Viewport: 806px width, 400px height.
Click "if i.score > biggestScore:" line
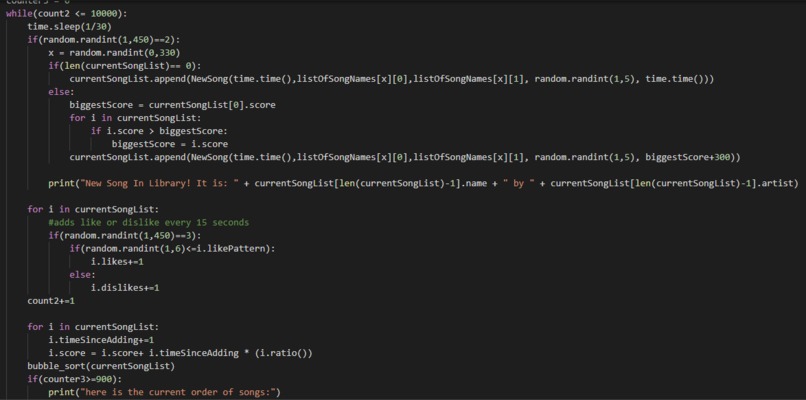(x=159, y=131)
